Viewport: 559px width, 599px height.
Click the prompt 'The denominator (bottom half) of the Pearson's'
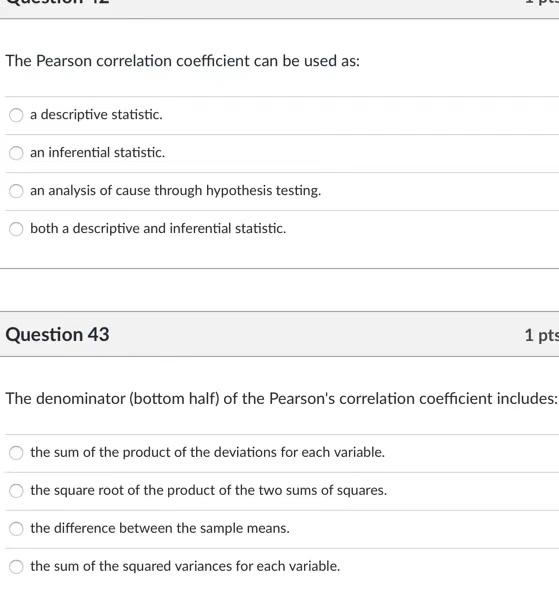tap(281, 399)
